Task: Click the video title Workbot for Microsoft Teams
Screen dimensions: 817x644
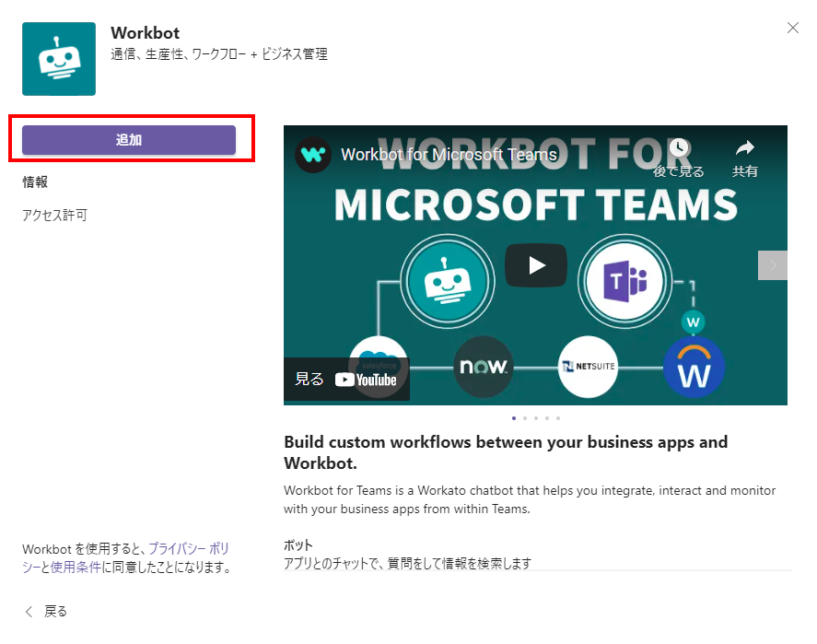Action: 449,155
